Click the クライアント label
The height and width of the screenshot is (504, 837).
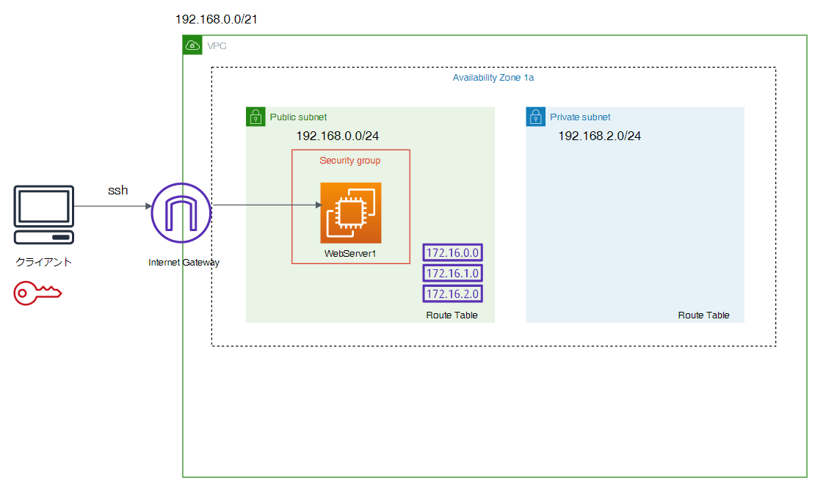(44, 262)
